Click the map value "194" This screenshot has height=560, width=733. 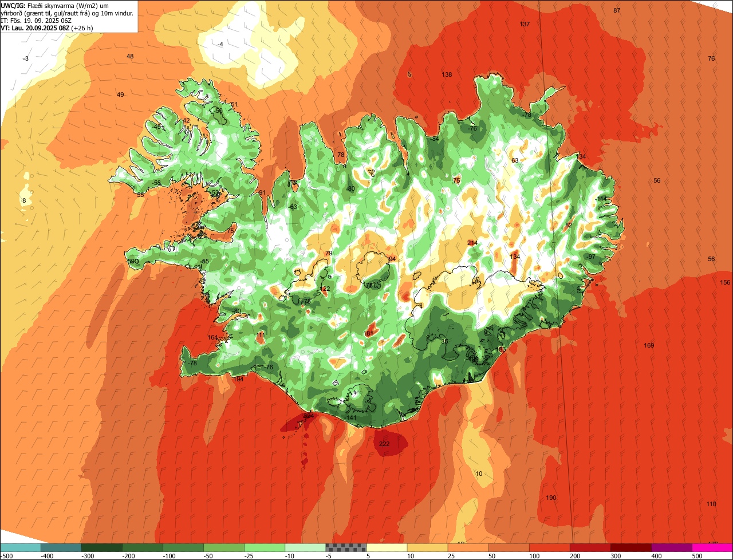click(238, 379)
